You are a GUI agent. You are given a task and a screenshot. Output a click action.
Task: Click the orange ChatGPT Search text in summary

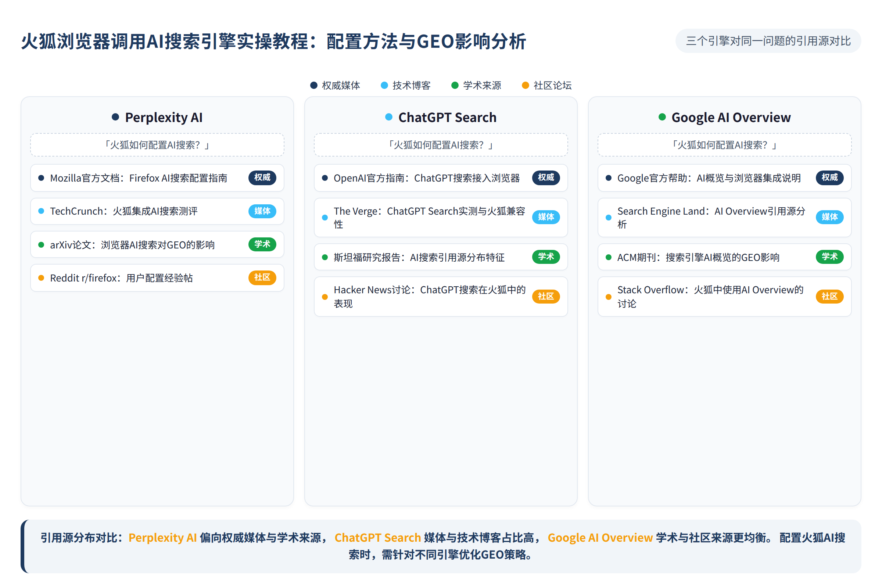378,538
